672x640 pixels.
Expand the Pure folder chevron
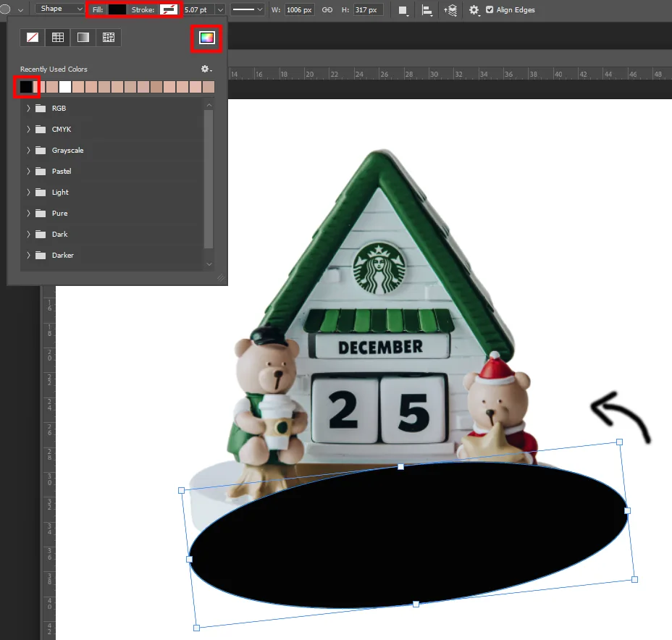click(28, 213)
